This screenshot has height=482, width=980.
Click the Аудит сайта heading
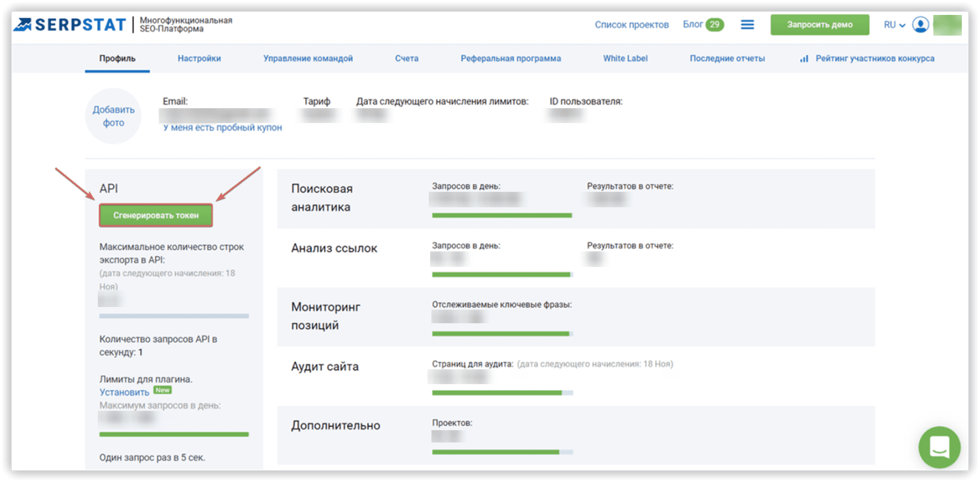coord(325,367)
